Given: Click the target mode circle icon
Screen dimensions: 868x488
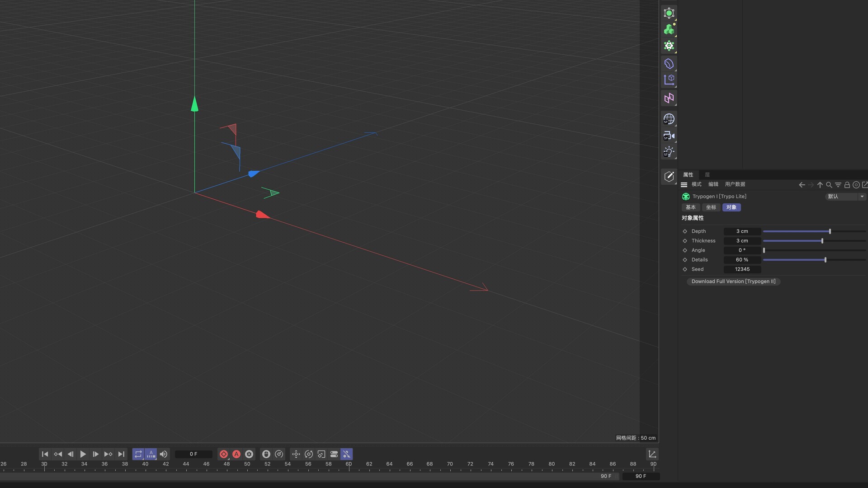Looking at the screenshot, I should point(856,185).
